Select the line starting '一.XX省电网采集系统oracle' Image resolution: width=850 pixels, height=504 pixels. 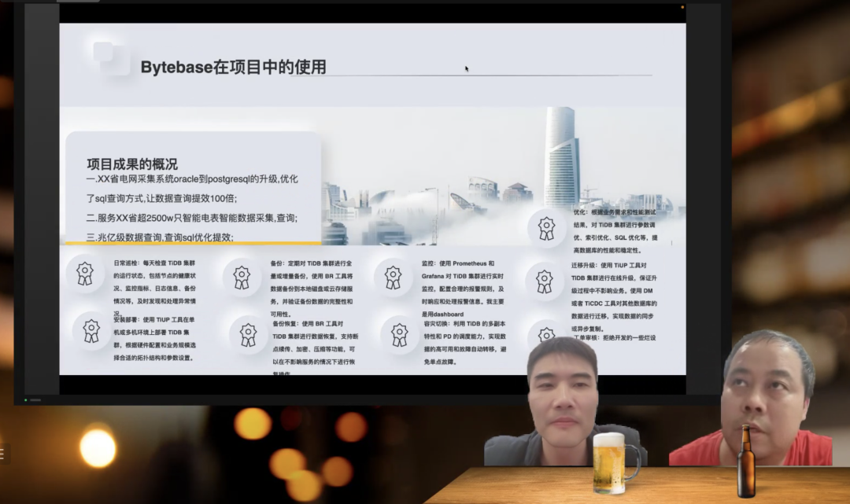[x=193, y=179]
